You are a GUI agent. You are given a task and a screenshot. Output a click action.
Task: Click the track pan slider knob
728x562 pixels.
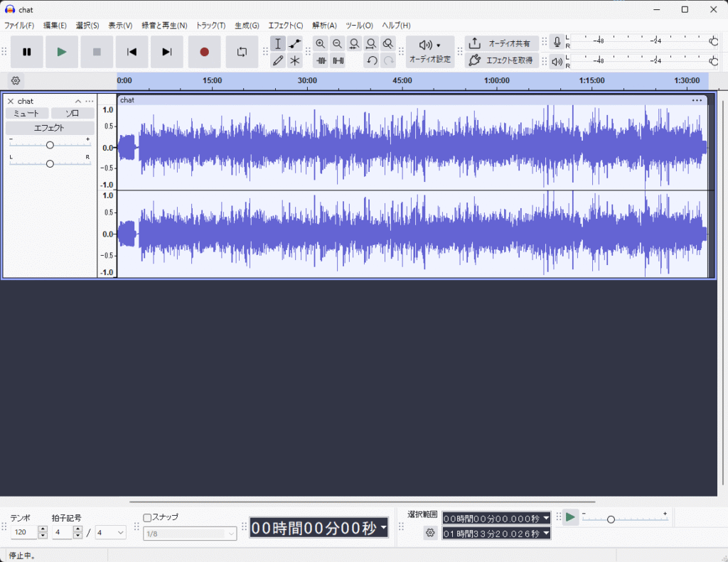click(x=50, y=164)
